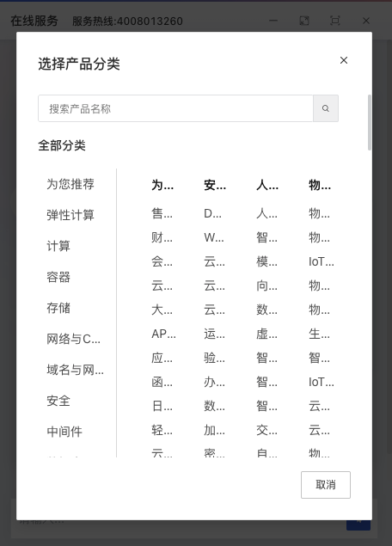Pick the 售... product entry
The image size is (392, 546).
click(162, 213)
